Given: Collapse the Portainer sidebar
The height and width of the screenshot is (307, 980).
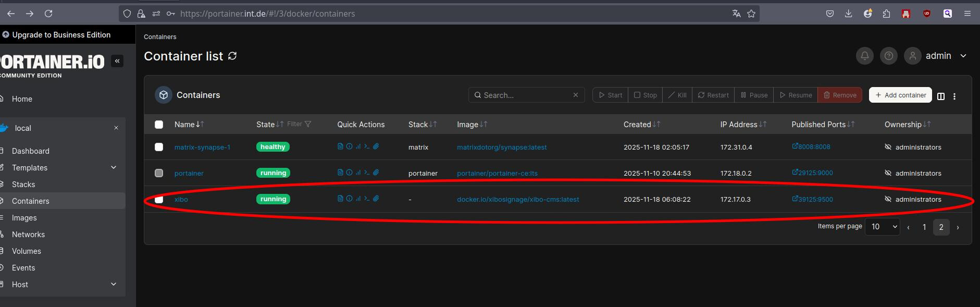Looking at the screenshot, I should 117,61.
